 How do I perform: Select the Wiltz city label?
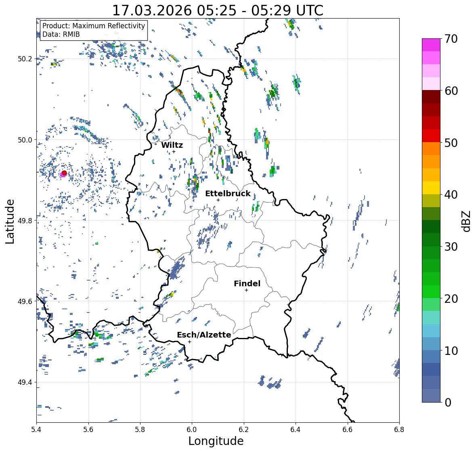172,145
